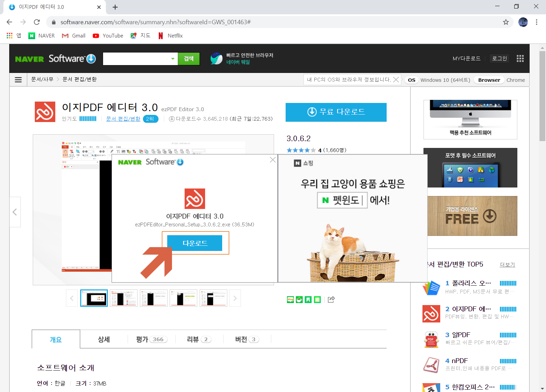Open 이지PDF 에디터 from TOP5 list
546x392 pixels.
click(x=471, y=309)
